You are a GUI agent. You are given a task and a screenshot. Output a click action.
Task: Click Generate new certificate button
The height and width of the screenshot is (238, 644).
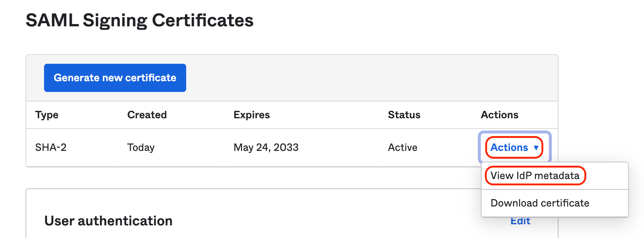[x=115, y=78]
